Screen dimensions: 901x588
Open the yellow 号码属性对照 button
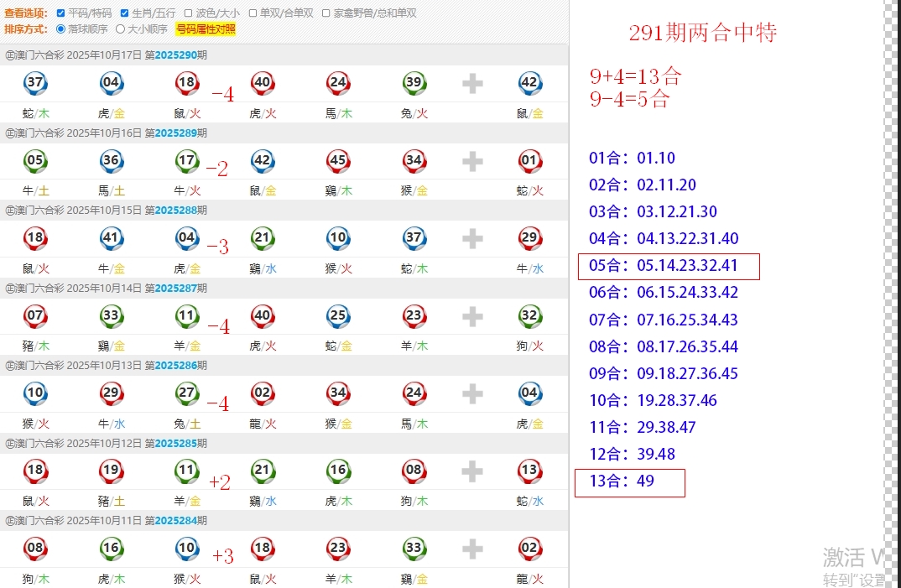pos(206,29)
